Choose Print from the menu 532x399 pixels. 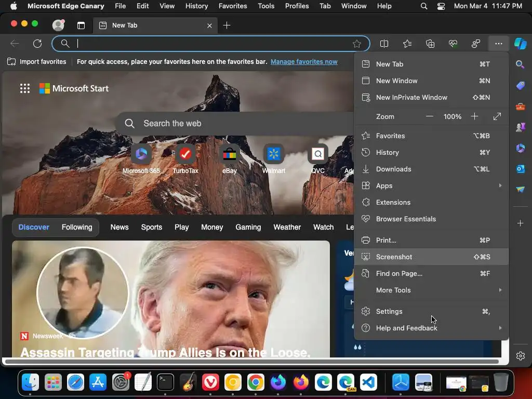(x=432, y=240)
